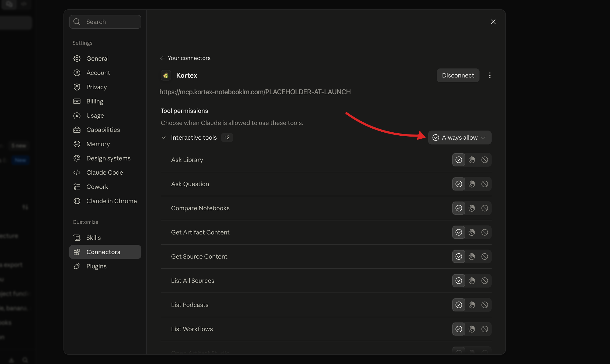Close the settings dialog
610x364 pixels.
(493, 22)
